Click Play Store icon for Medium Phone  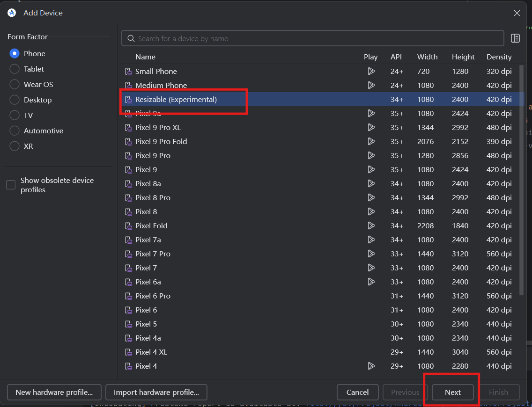coord(371,86)
